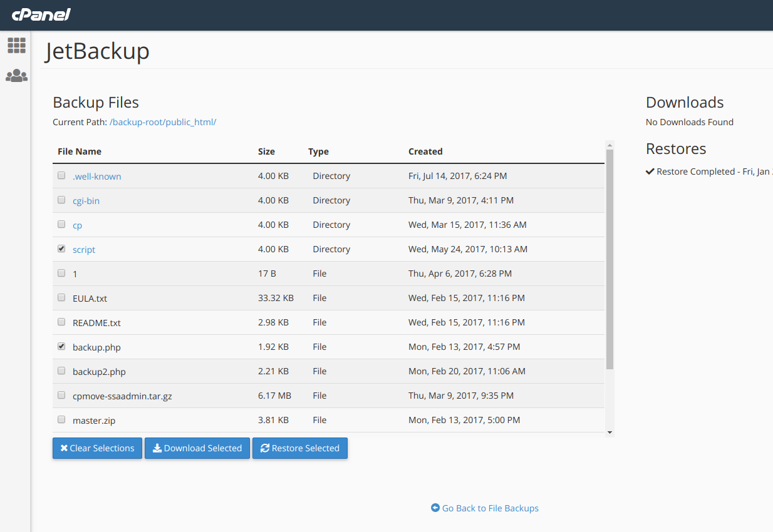Viewport: 773px width, 532px height.
Task: Click the date Fri, Jul 14, 2017, 6:24 PM
Action: [457, 176]
